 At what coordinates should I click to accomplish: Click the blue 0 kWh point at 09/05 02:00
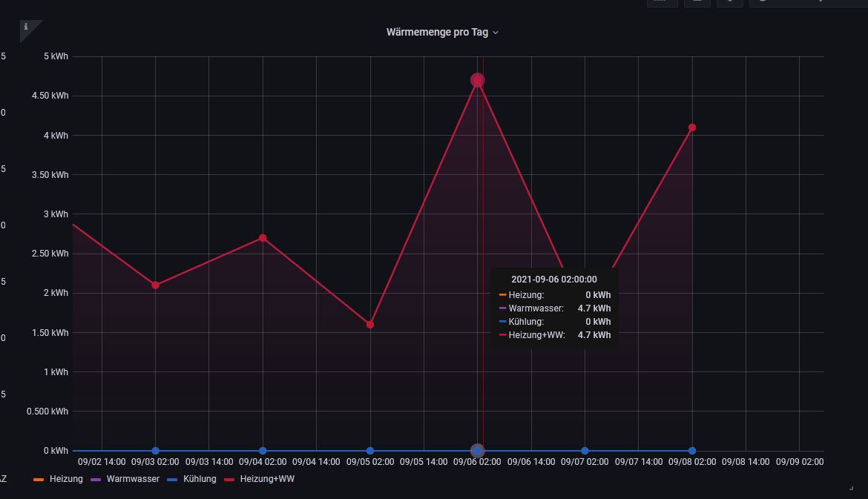[x=370, y=451]
